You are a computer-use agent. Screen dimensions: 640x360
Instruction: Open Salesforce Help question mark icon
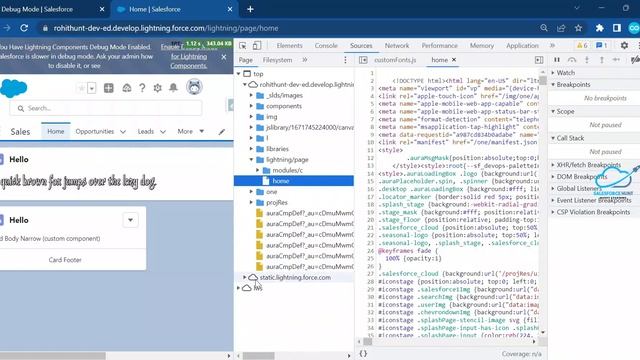(142, 88)
